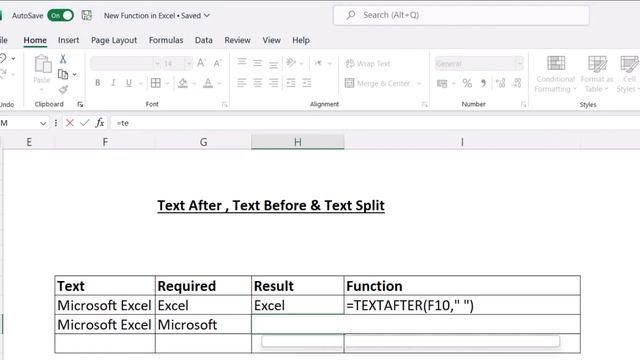Image resolution: width=640 pixels, height=360 pixels.
Task: Click formula bar showing =te
Action: (x=376, y=123)
